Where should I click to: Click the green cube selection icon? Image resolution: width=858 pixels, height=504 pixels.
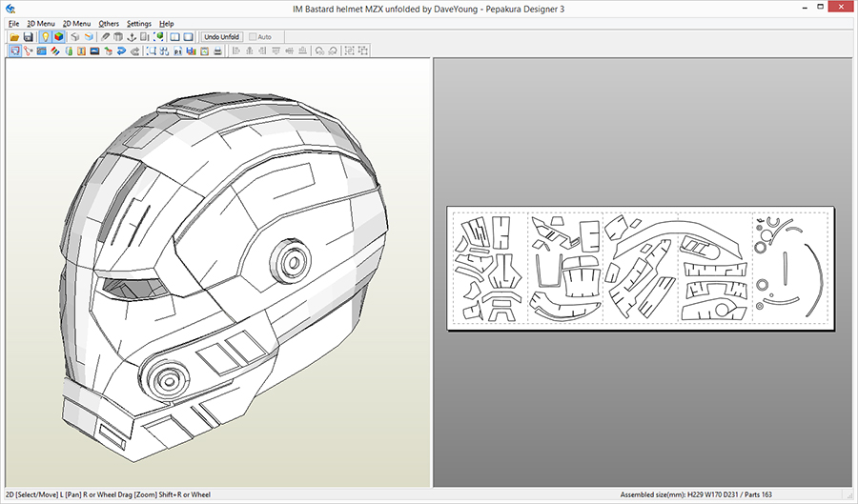point(158,37)
